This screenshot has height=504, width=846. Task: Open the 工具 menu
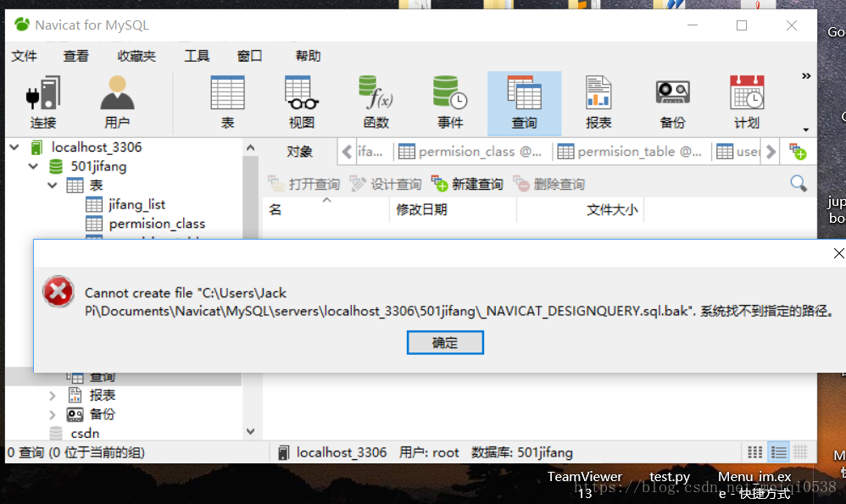[197, 56]
